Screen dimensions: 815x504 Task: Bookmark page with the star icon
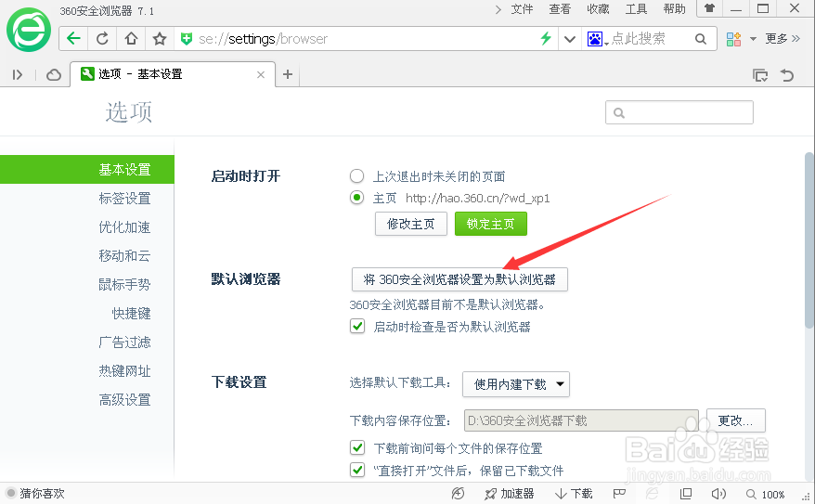[160, 38]
